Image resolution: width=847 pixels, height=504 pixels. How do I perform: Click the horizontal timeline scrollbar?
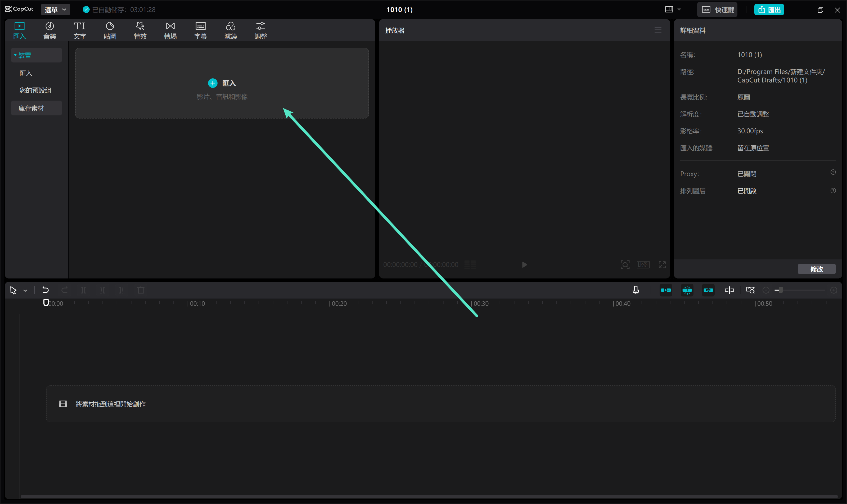point(430,497)
